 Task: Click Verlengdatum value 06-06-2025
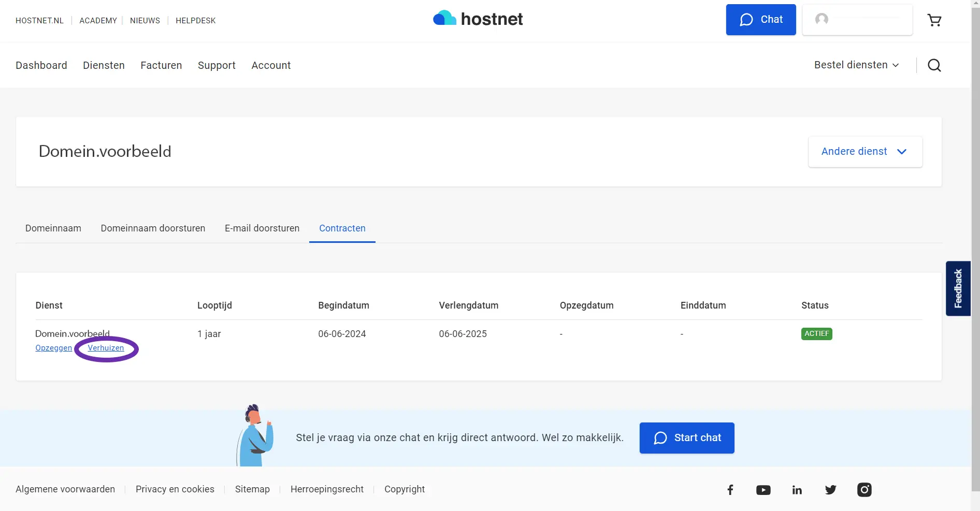click(x=463, y=334)
